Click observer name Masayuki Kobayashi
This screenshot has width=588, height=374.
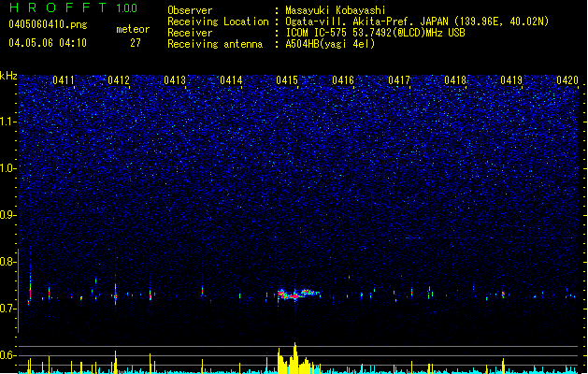pos(336,10)
